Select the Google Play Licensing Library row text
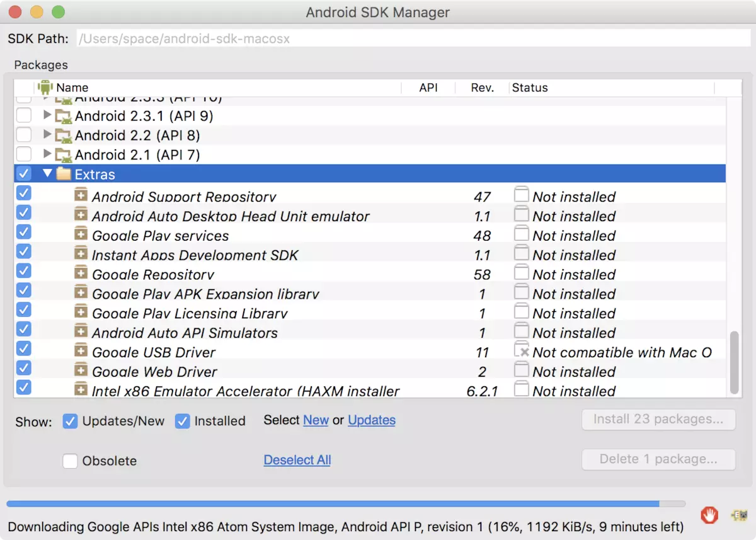Screen dimensions: 756x540 (x=190, y=313)
